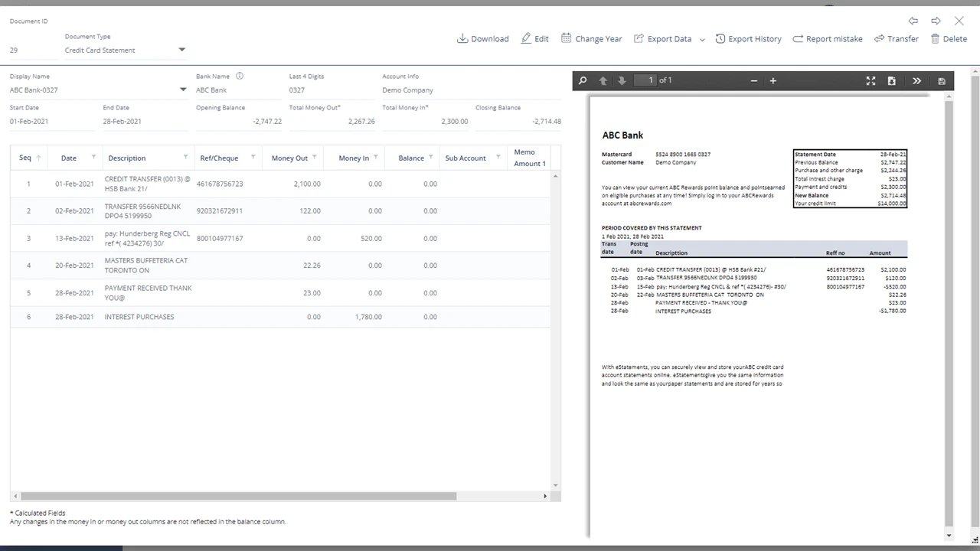The image size is (980, 551).
Task: Zoom out of the statement preview
Action: pos(753,80)
